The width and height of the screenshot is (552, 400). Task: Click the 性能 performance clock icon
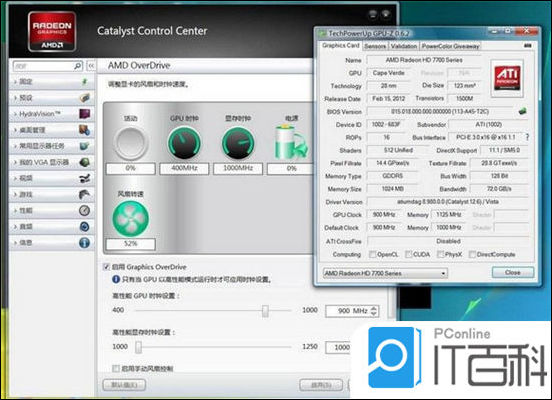click(84, 211)
